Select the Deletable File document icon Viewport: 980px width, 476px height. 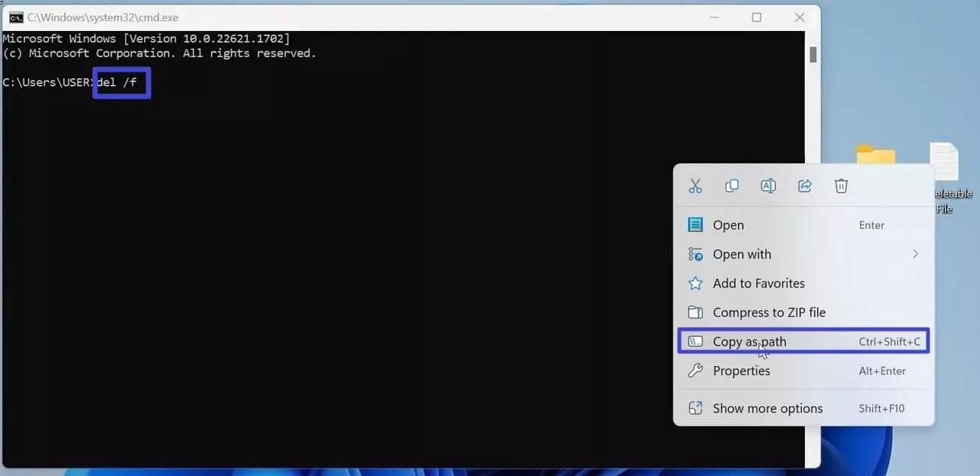(943, 162)
